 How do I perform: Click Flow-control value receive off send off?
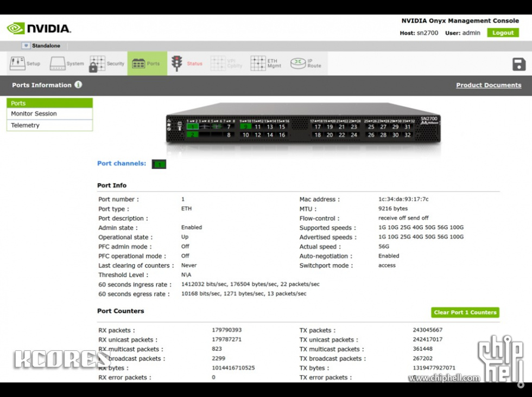(403, 218)
